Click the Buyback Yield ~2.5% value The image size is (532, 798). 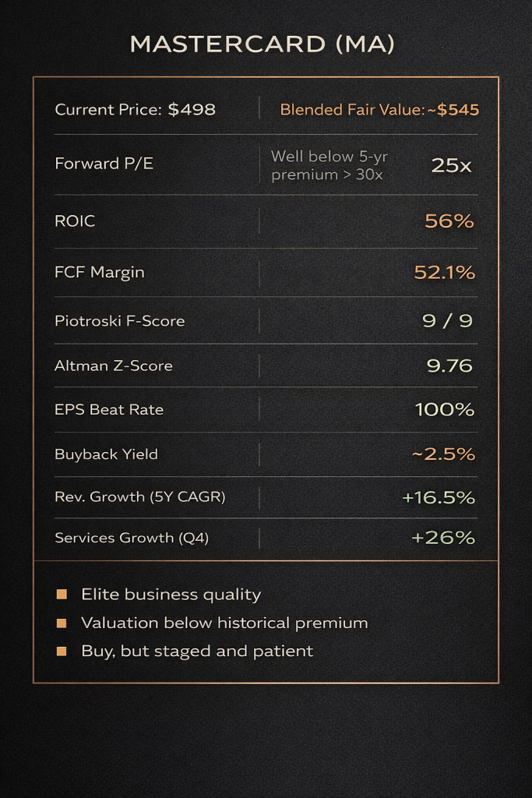(443, 454)
